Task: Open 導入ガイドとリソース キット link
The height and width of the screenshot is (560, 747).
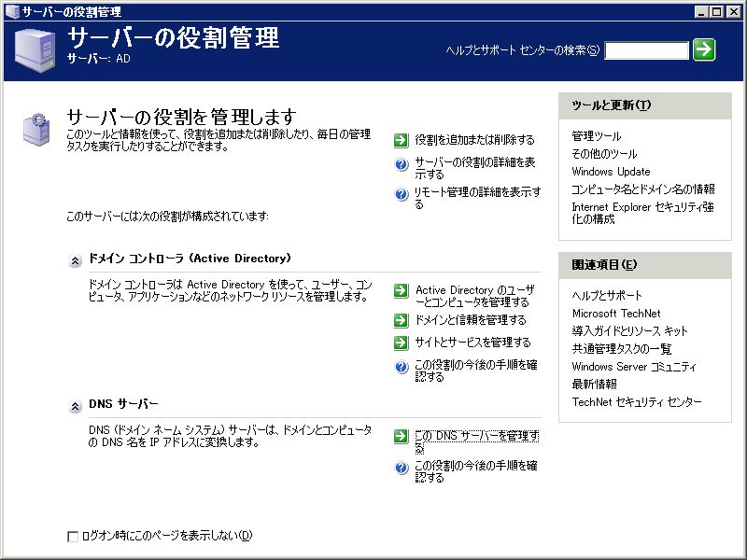Action: [x=629, y=331]
